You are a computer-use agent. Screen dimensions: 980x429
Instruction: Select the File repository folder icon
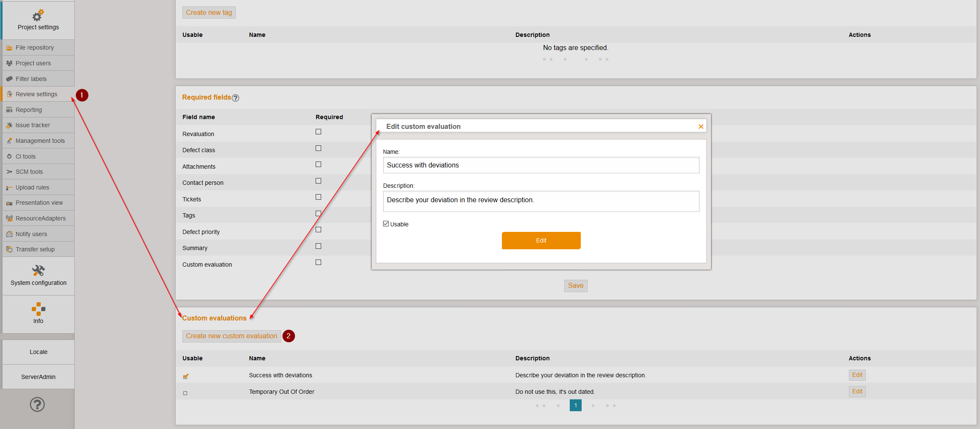click(x=9, y=47)
